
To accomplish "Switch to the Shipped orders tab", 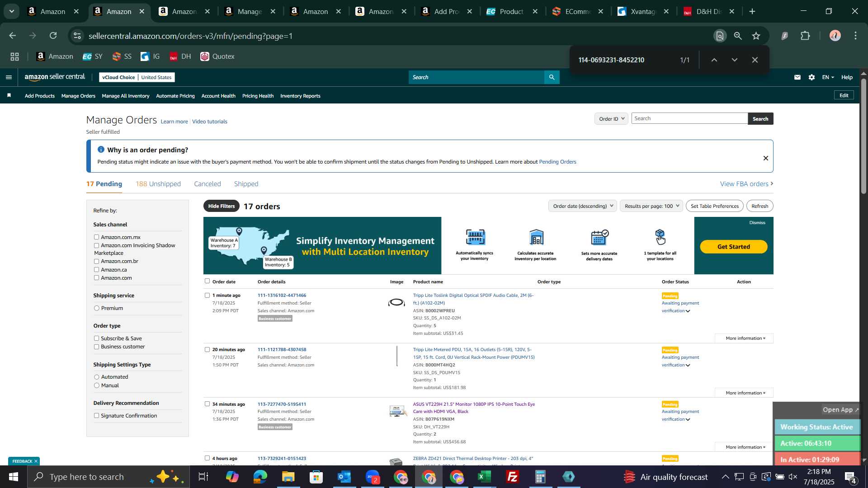I will coord(246,184).
